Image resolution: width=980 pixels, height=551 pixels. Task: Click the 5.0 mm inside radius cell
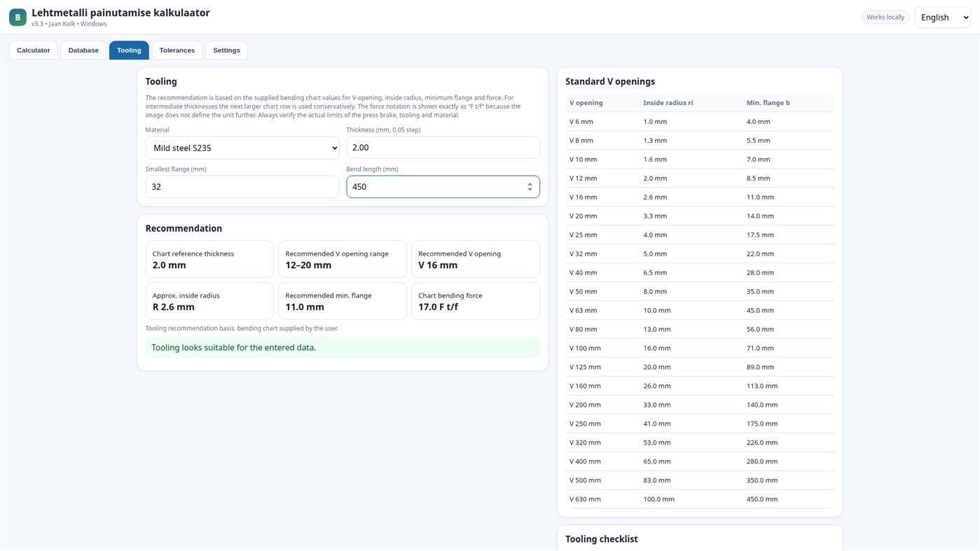tap(691, 254)
